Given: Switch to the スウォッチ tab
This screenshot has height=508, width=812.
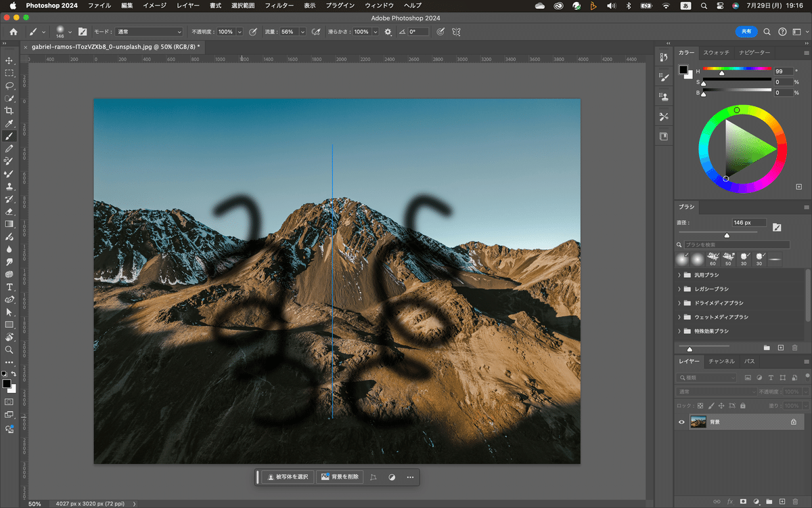Looking at the screenshot, I should [x=716, y=53].
